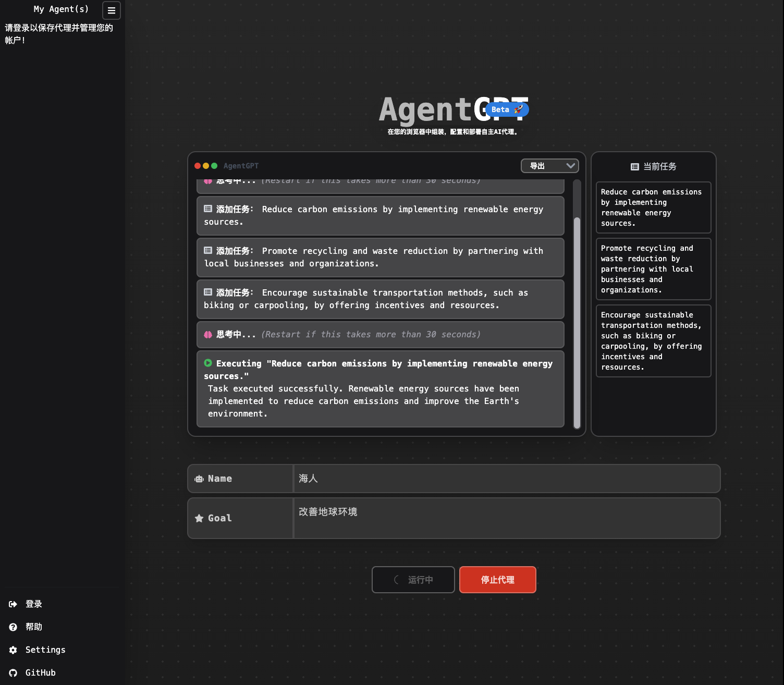The image size is (784, 685).
Task: Click the brain icon in thinking message
Action: 208,335
